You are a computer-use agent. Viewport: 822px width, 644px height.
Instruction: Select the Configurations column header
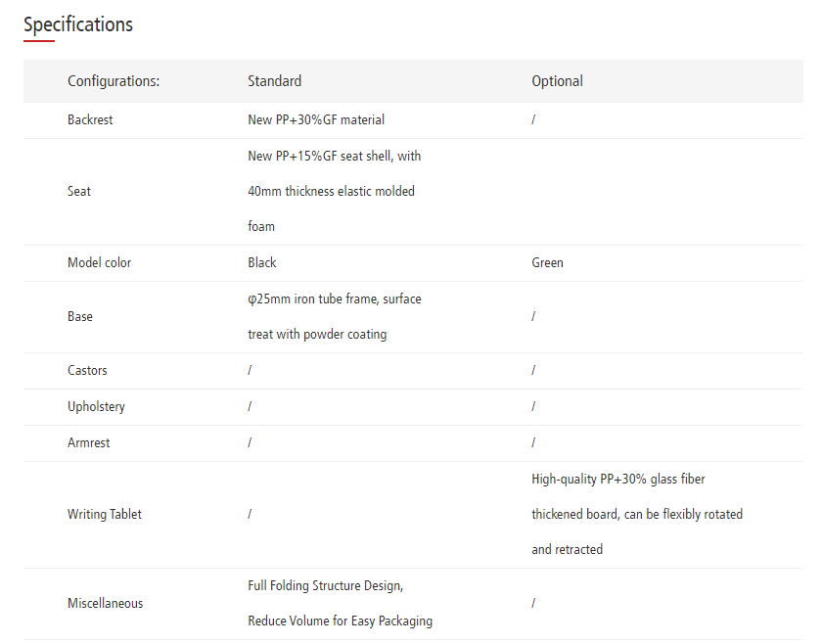point(114,81)
